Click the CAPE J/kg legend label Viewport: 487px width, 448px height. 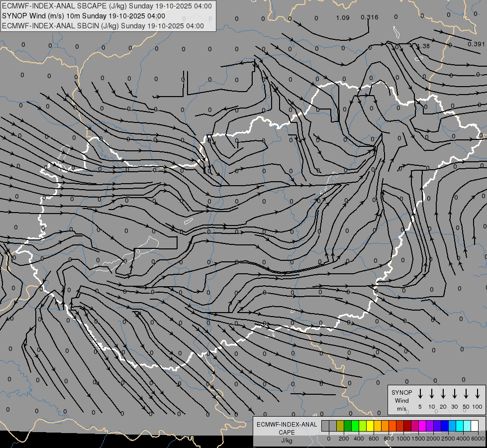click(287, 432)
